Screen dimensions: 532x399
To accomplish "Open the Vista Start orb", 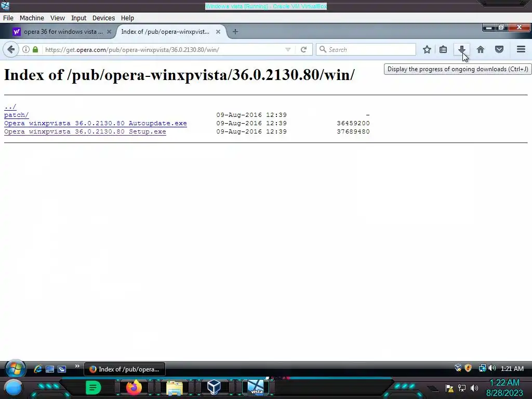I will point(15,369).
